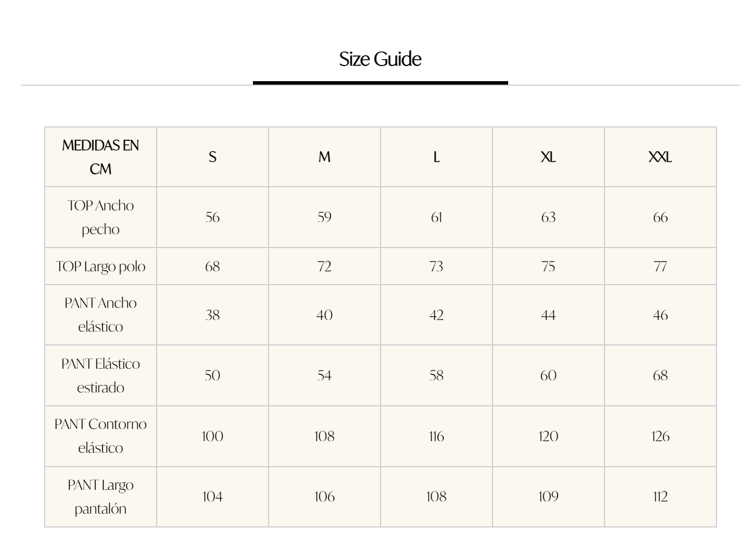Image resolution: width=753 pixels, height=560 pixels.
Task: Select the 104 value in PANT Largo pantalón row
Action: 212,497
